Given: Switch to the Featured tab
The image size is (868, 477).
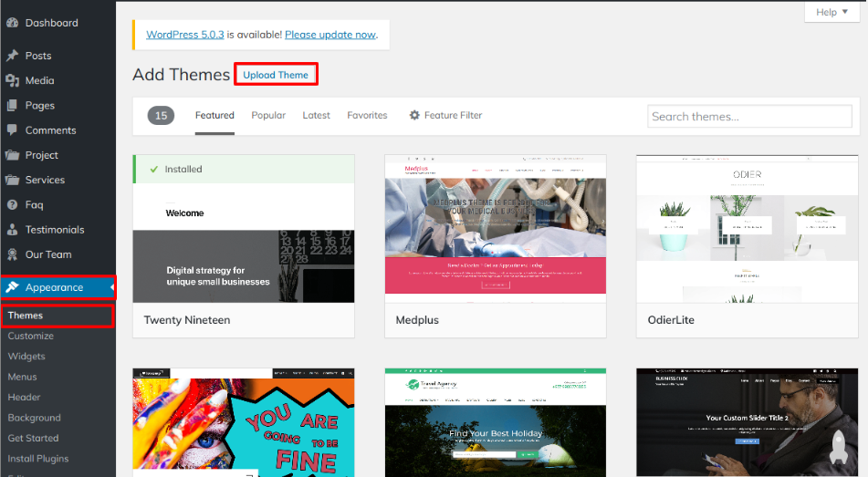Looking at the screenshot, I should pyautogui.click(x=214, y=115).
